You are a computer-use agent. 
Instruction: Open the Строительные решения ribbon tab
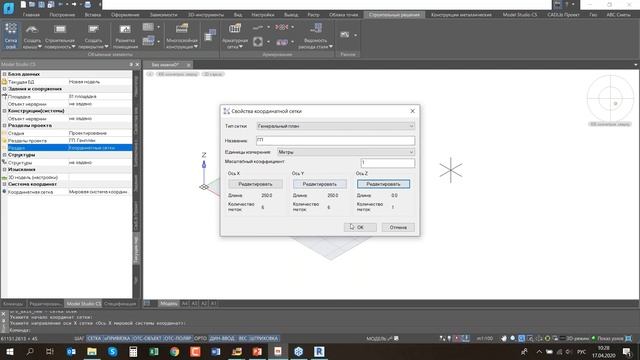[394, 15]
